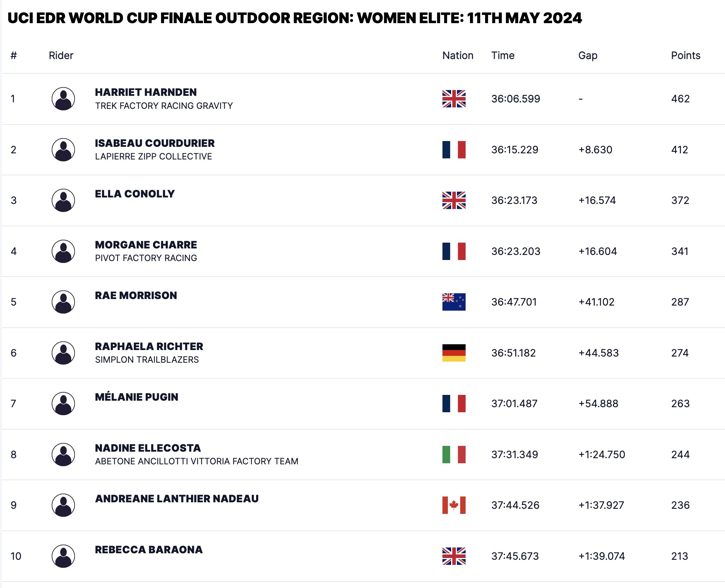The image size is (725, 588).
Task: Click the New Zealand flag icon
Action: click(x=454, y=302)
